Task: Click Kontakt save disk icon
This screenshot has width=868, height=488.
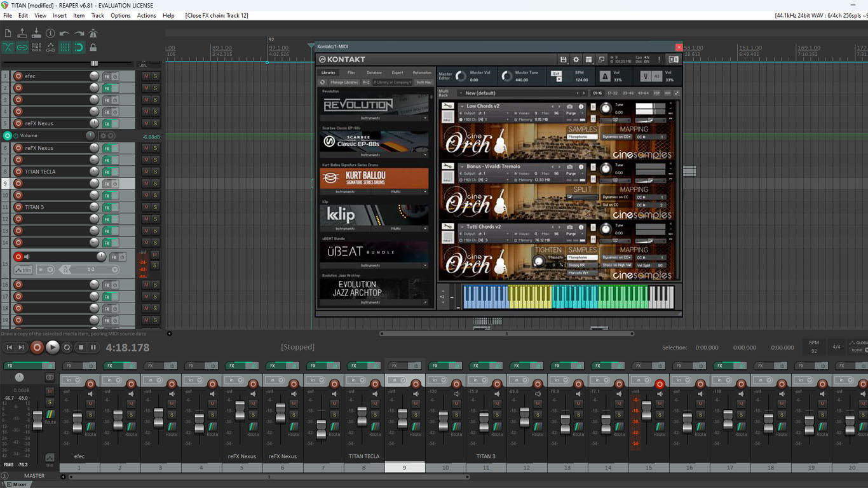Action: [563, 60]
